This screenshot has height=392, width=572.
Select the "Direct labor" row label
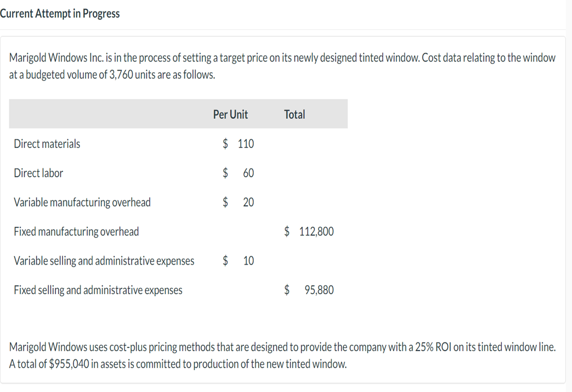[38, 173]
